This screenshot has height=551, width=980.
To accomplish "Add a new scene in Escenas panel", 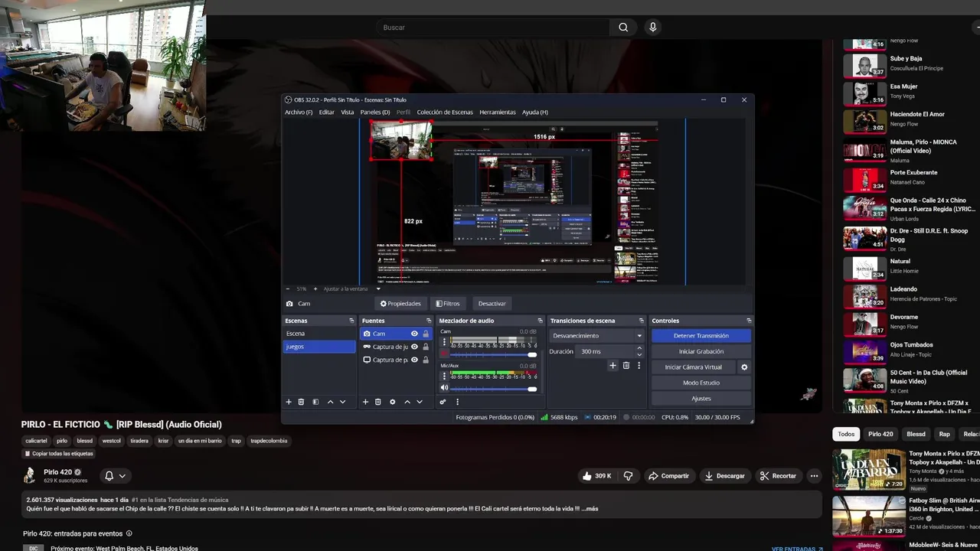I will (289, 402).
